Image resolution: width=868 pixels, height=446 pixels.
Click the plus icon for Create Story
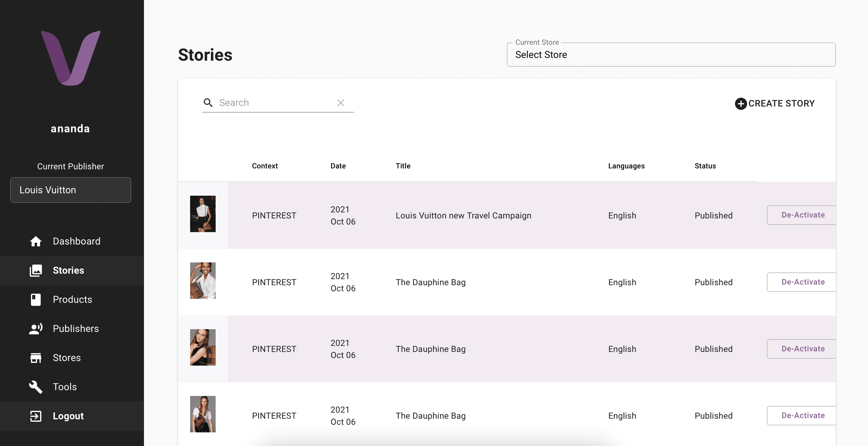(740, 104)
